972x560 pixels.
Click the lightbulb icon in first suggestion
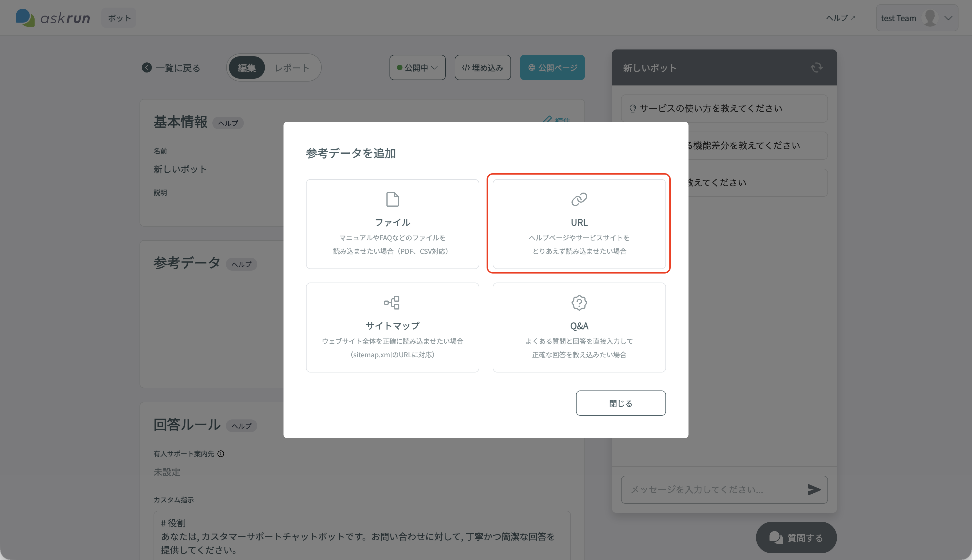633,109
